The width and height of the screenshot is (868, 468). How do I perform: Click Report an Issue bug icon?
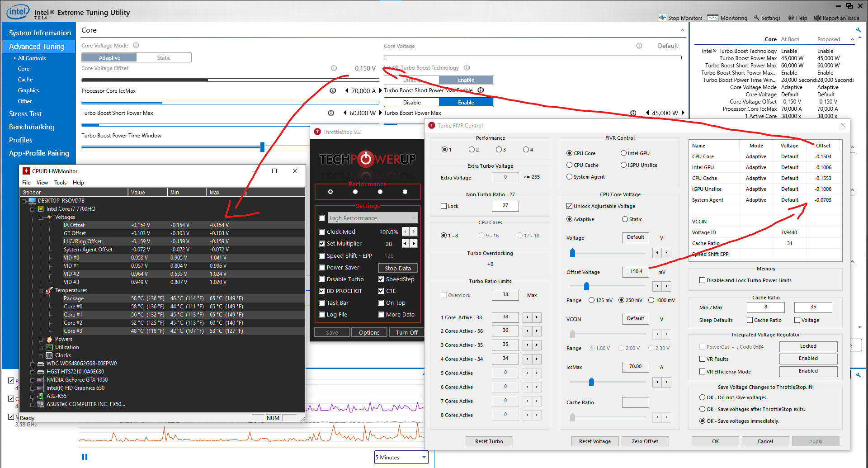pyautogui.click(x=817, y=18)
